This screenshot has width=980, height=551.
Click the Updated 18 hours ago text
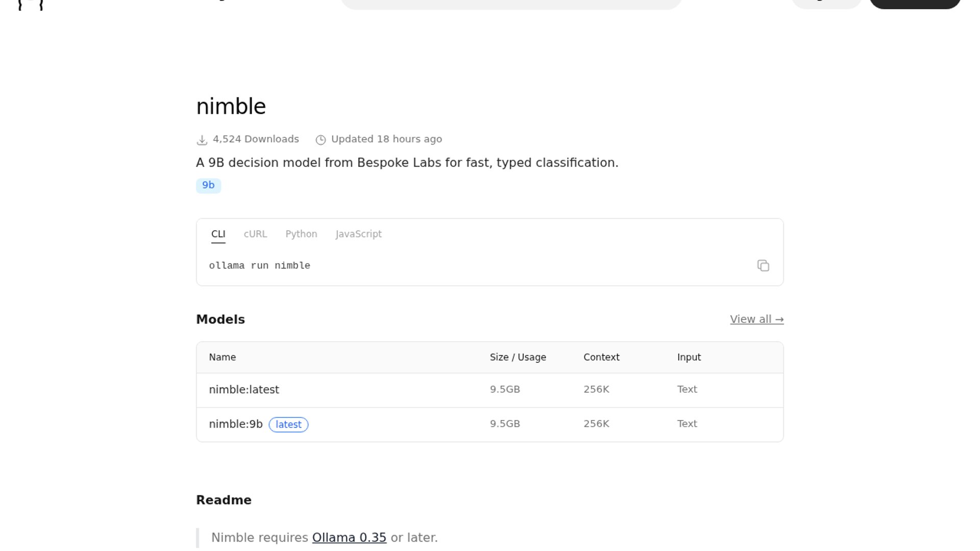tap(386, 139)
